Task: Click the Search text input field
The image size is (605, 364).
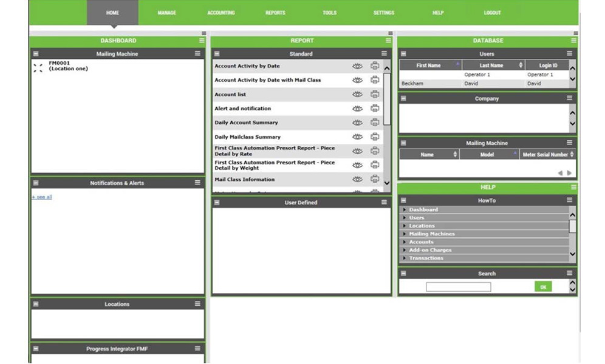Action: [x=458, y=287]
